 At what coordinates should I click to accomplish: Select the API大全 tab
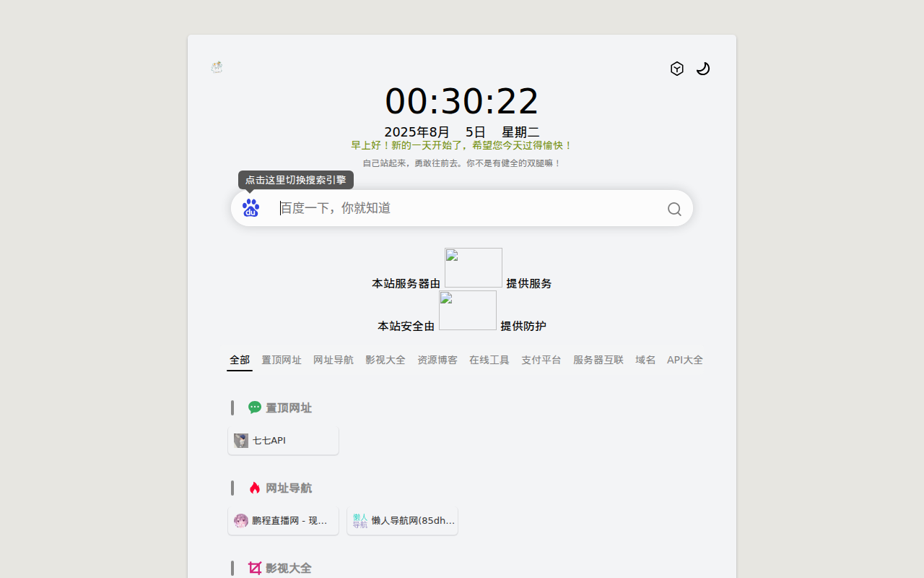pos(685,360)
